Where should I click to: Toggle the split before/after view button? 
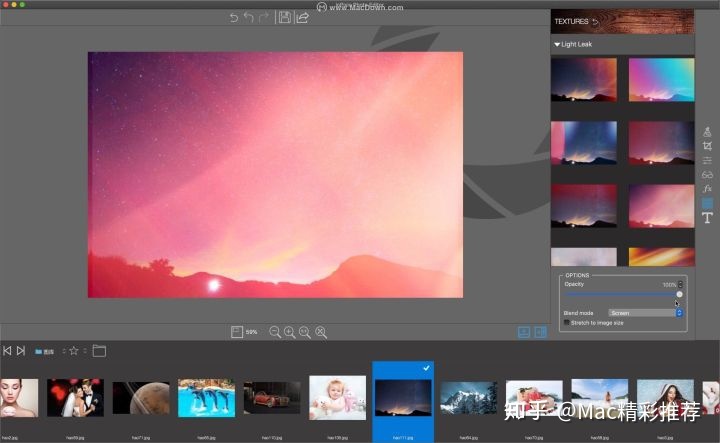click(x=540, y=332)
